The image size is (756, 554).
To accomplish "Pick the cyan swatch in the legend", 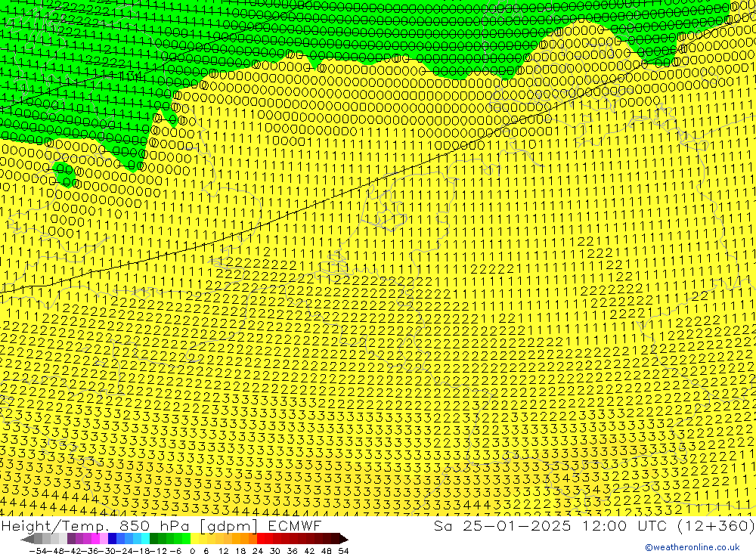I will pyautogui.click(x=145, y=539).
